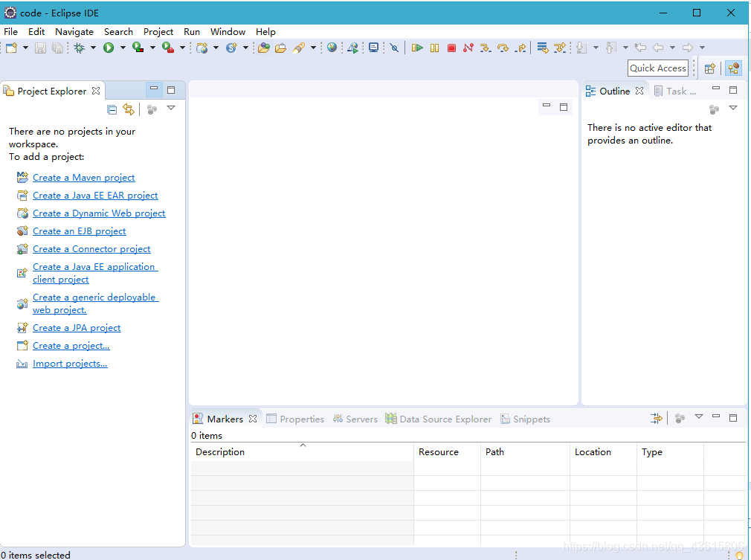Image resolution: width=751 pixels, height=560 pixels.
Task: Click Import projects... link
Action: (70, 364)
